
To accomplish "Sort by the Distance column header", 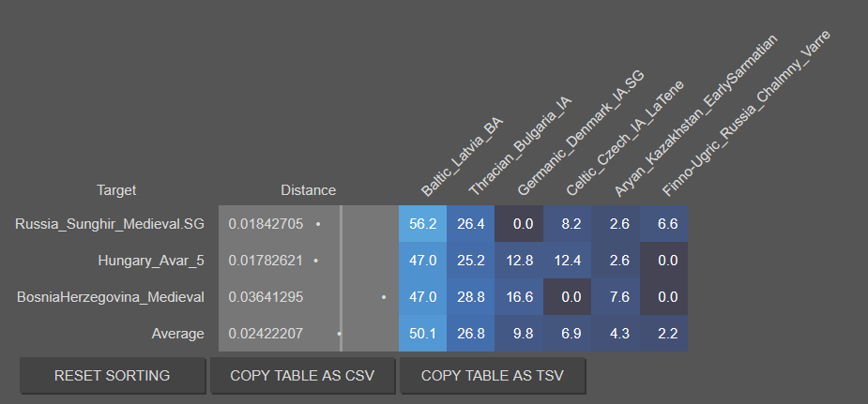I will (309, 190).
